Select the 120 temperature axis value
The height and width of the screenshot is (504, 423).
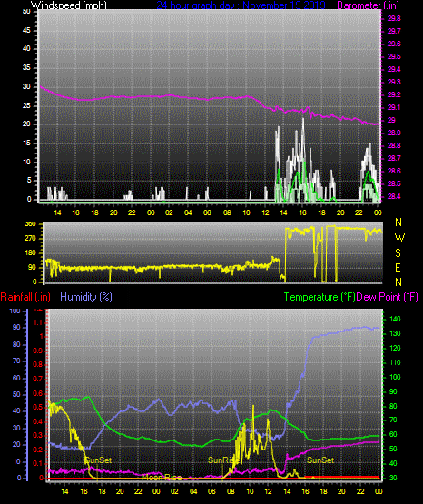[395, 348]
